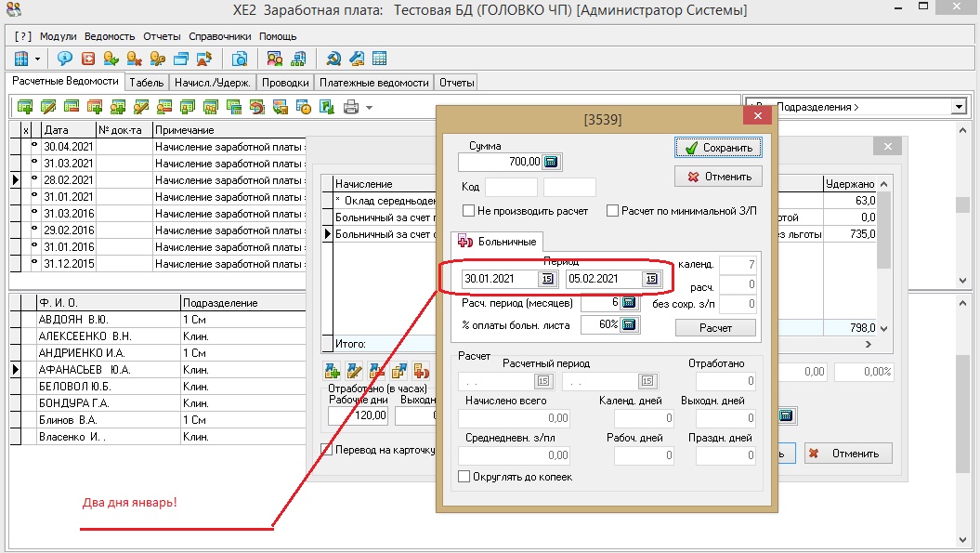Open calendar for start date 30.01.2021
This screenshot has height=553, width=980.
click(546, 279)
